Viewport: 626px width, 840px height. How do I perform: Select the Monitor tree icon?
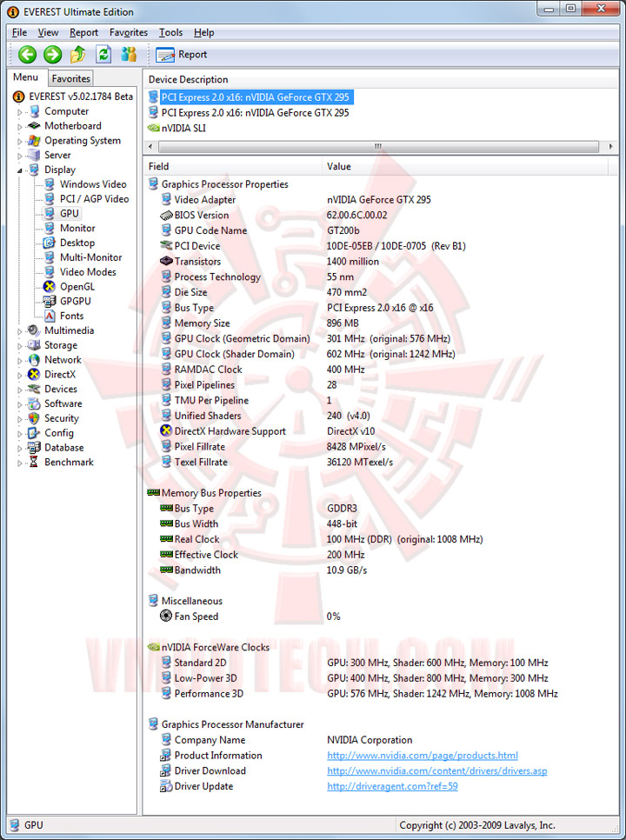50,228
